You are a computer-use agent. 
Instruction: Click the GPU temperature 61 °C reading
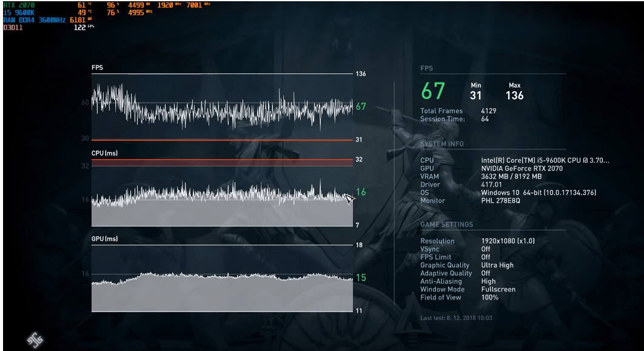pos(85,5)
